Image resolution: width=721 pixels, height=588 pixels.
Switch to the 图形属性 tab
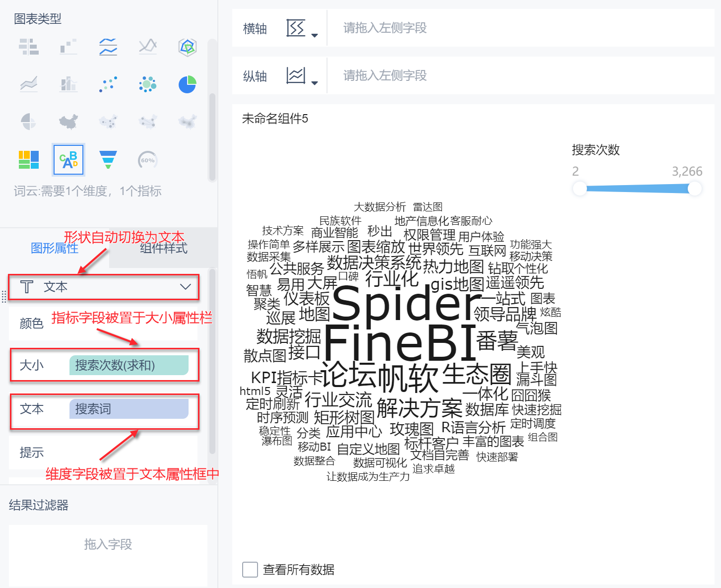[55, 248]
